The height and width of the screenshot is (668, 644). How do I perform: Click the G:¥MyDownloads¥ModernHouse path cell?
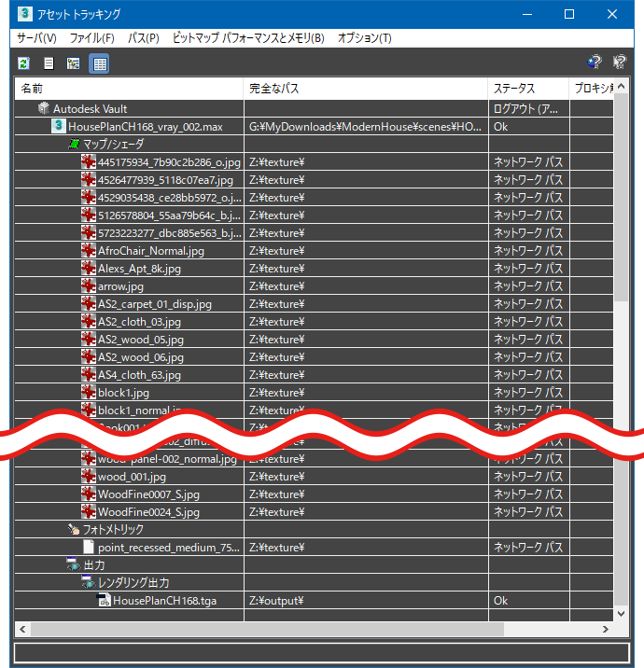click(366, 127)
